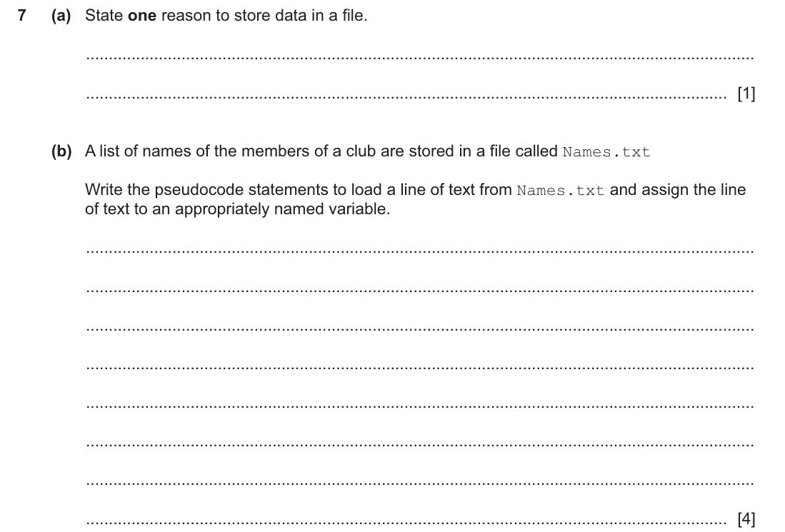This screenshot has height=532, width=785.
Task: Click the (a) part label
Action: tap(61, 16)
